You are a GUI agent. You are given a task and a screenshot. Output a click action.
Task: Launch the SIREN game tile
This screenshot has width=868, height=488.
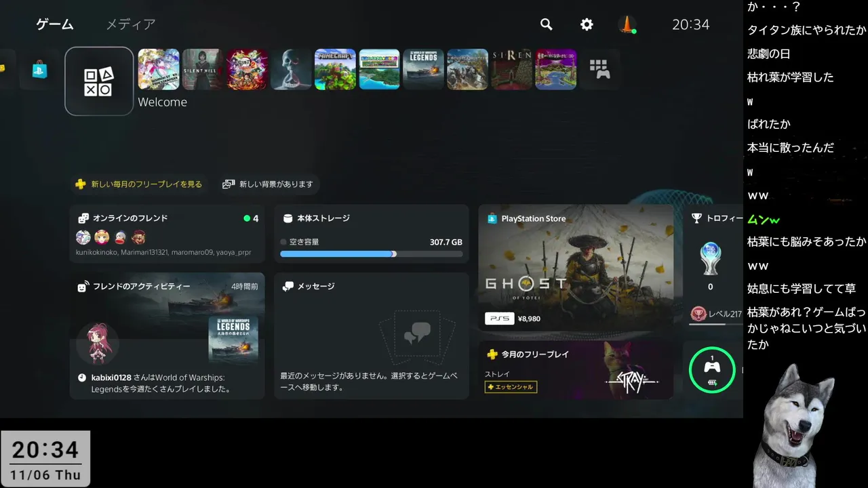[512, 69]
